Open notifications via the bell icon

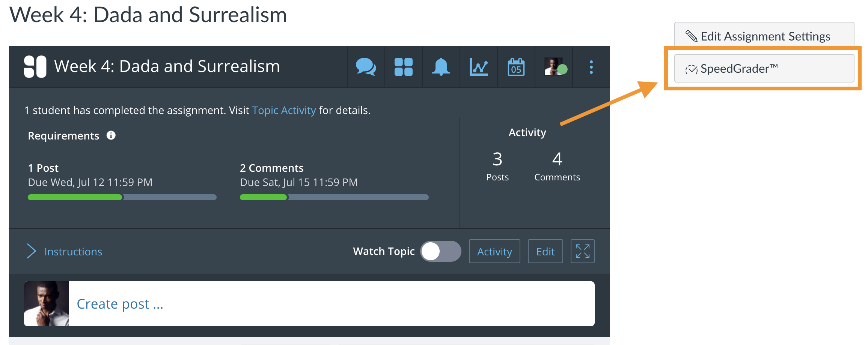(441, 67)
